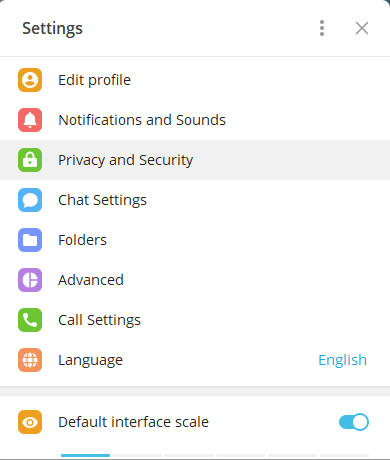Click the blue chat bubble icon
The height and width of the screenshot is (460, 390).
[x=30, y=200]
